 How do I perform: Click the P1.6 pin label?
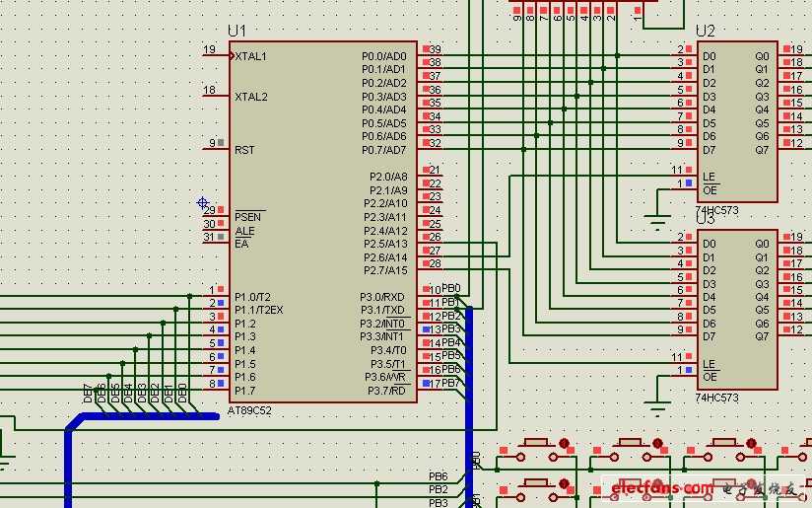pyautogui.click(x=245, y=377)
